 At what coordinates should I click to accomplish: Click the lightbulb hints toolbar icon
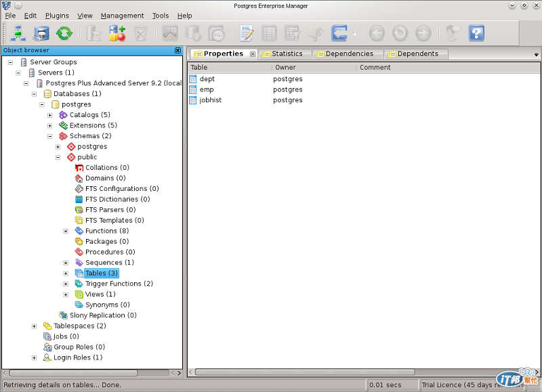453,33
